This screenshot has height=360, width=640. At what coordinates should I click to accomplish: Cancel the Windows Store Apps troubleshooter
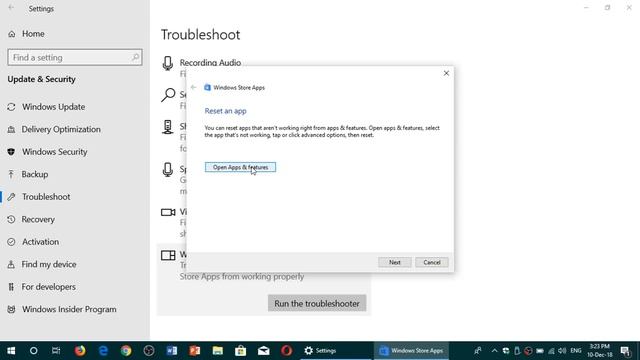pos(431,262)
